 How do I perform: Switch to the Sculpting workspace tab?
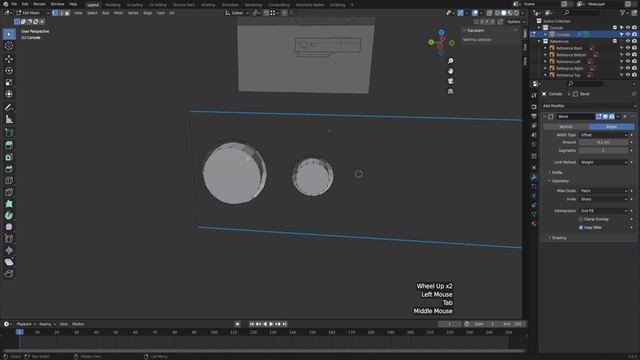coord(134,5)
